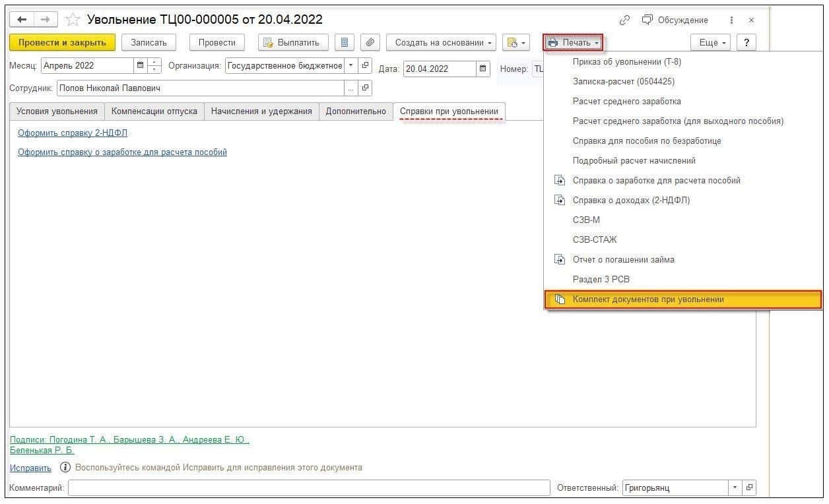Image resolution: width=829 pixels, height=504 pixels.
Task: Switch to Дополнительно tab
Action: (x=356, y=111)
